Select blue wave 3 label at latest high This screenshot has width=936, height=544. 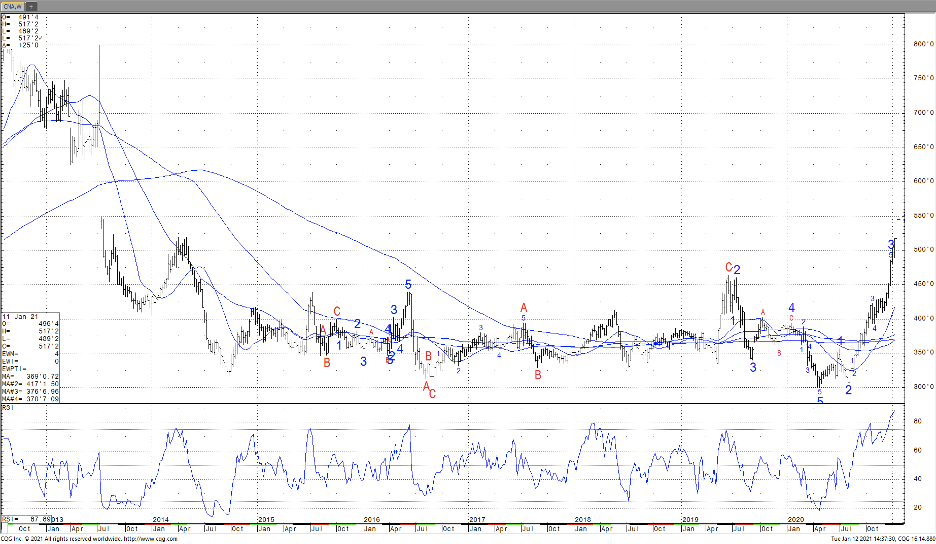click(891, 244)
